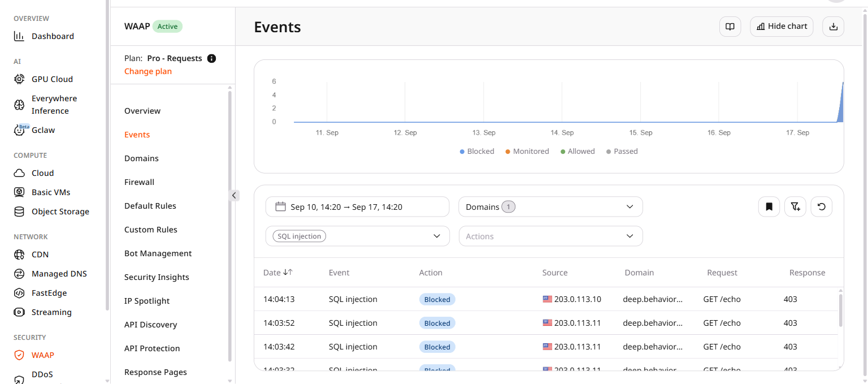This screenshot has height=384, width=868.
Task: Open the Bot Management menu item
Action: 158,253
